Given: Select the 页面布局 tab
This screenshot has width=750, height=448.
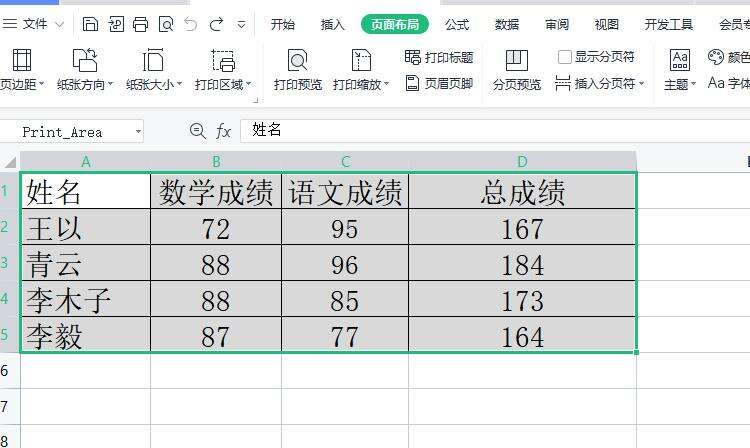Looking at the screenshot, I should [x=395, y=24].
